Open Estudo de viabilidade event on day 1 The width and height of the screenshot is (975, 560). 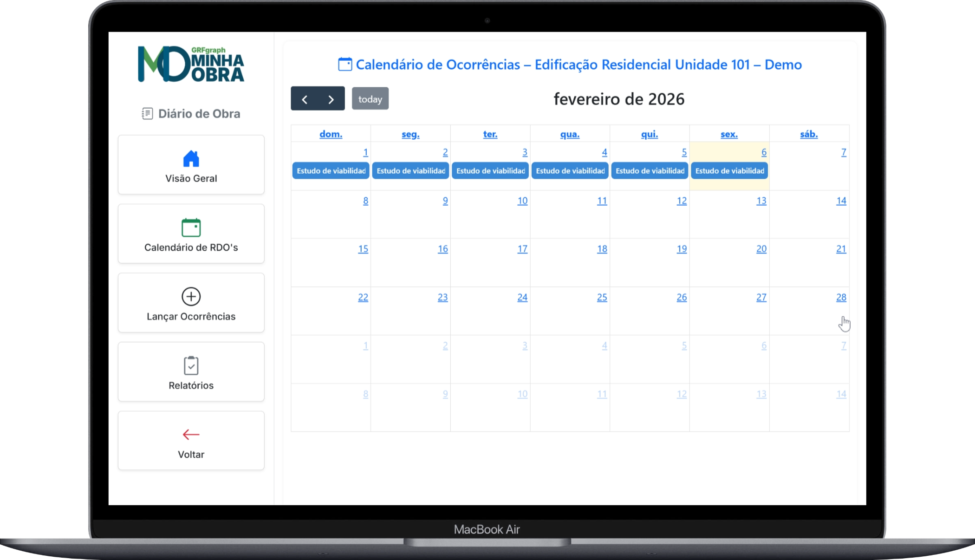coord(331,171)
